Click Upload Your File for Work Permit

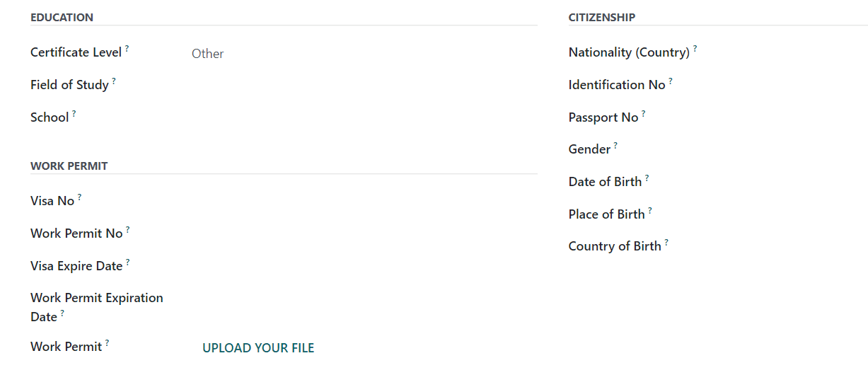point(258,348)
